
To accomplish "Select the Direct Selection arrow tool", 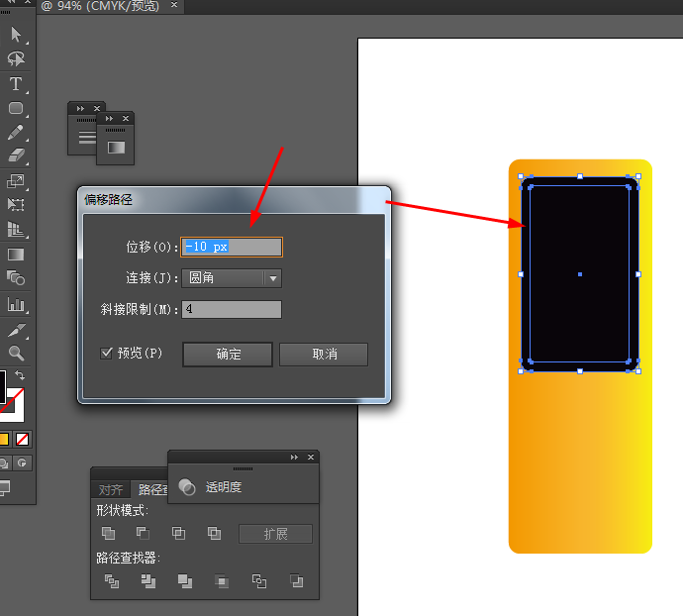I will click(x=16, y=35).
